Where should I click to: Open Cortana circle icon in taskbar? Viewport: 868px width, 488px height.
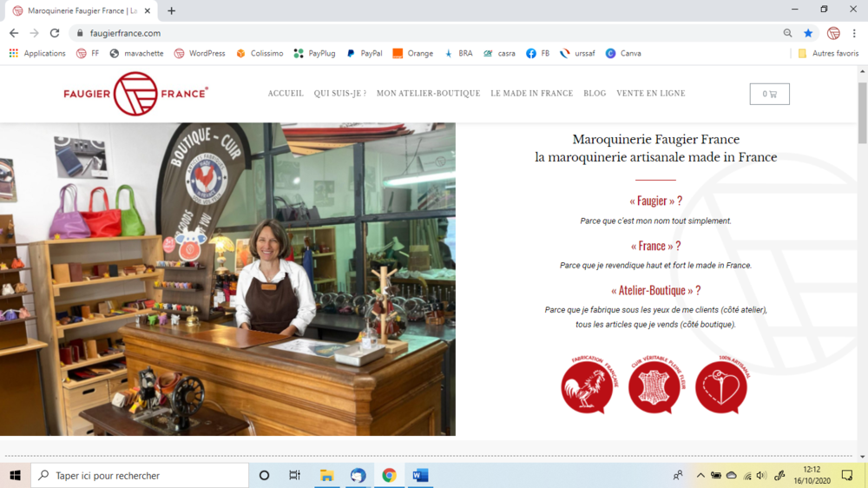(264, 475)
